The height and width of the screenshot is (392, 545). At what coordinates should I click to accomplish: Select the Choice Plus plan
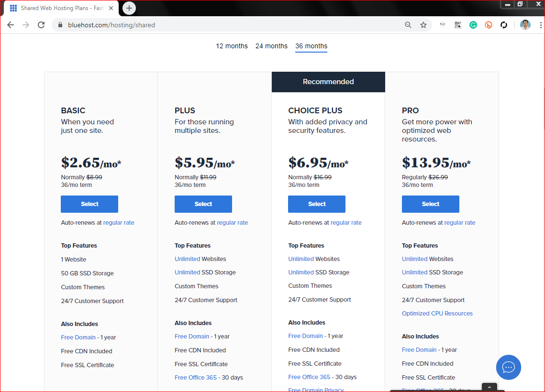[317, 204]
